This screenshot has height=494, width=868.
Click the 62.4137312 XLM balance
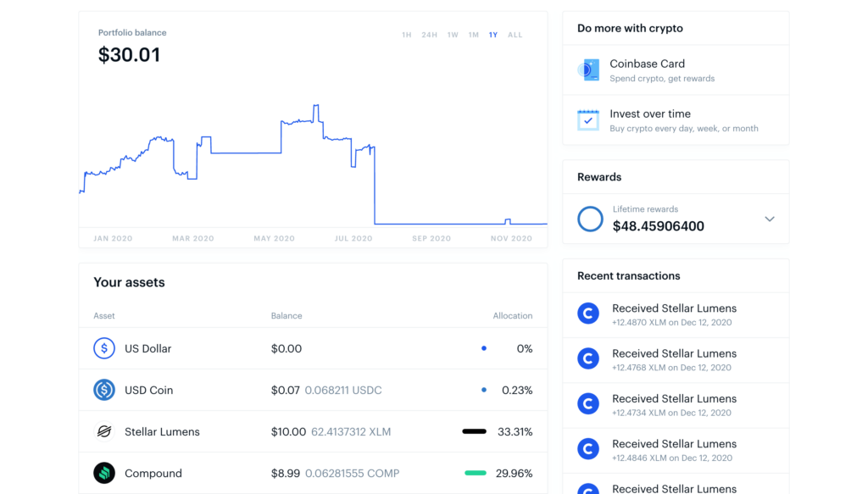pos(351,431)
